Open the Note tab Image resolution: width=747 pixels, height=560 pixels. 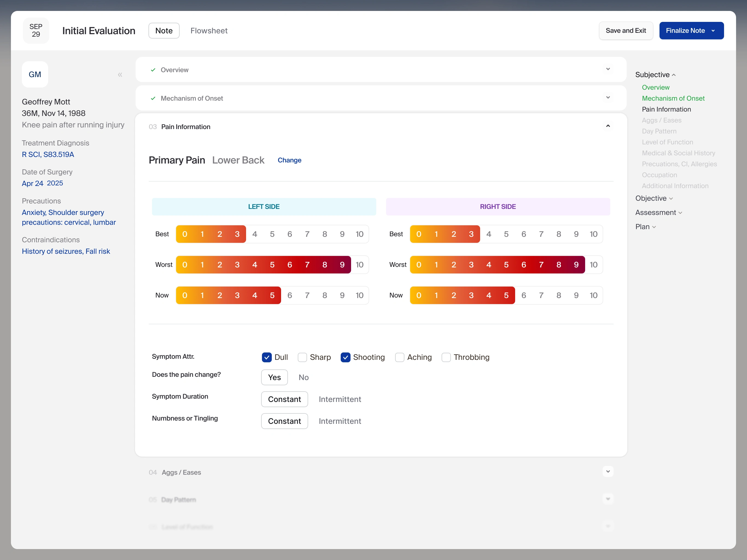coord(164,31)
